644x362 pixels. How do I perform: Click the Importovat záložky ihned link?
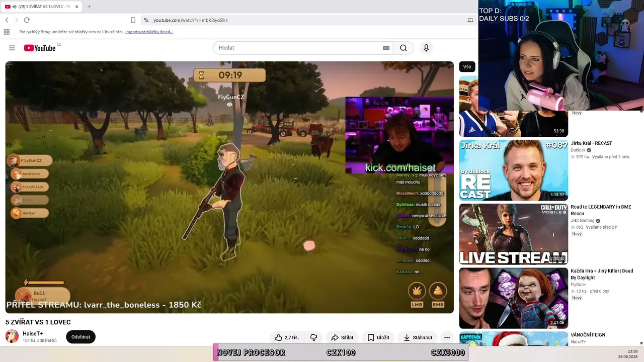149,32
